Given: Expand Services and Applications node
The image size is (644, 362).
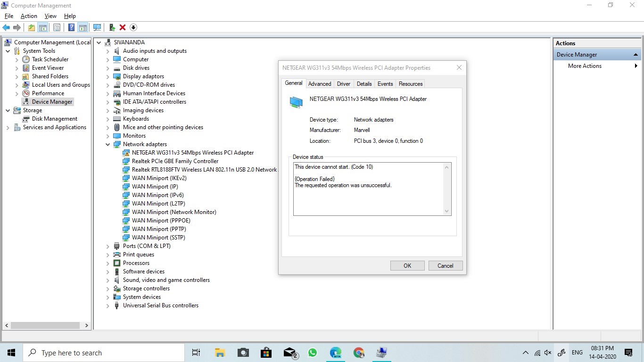Looking at the screenshot, I should tap(8, 127).
